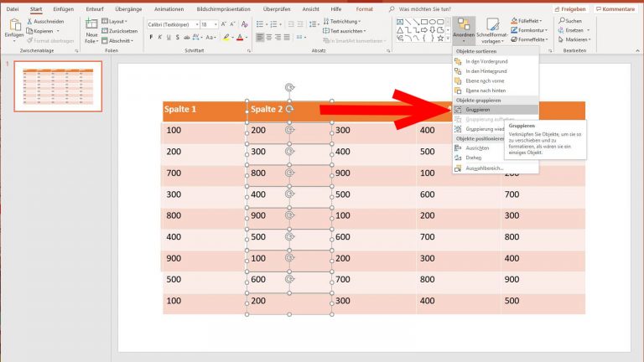This screenshot has width=644, height=362.
Task: Expand the Layout dropdown
Action: pos(115,21)
